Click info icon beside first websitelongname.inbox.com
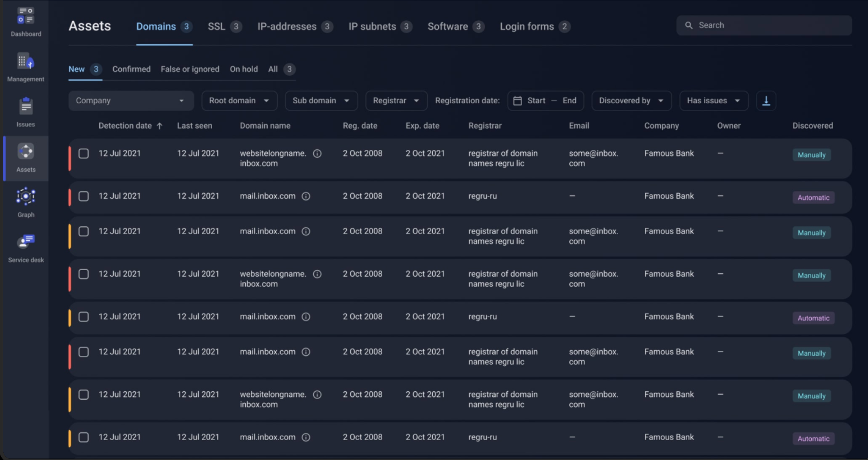 coord(317,153)
